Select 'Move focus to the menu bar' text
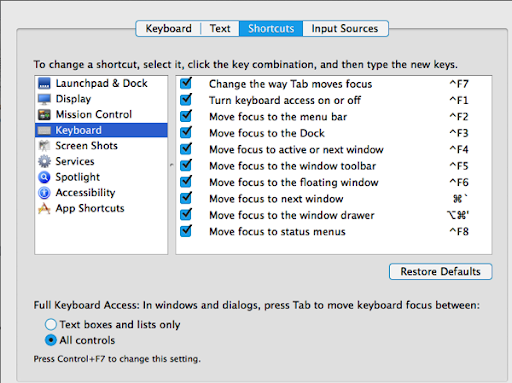512x383 pixels. pos(278,117)
